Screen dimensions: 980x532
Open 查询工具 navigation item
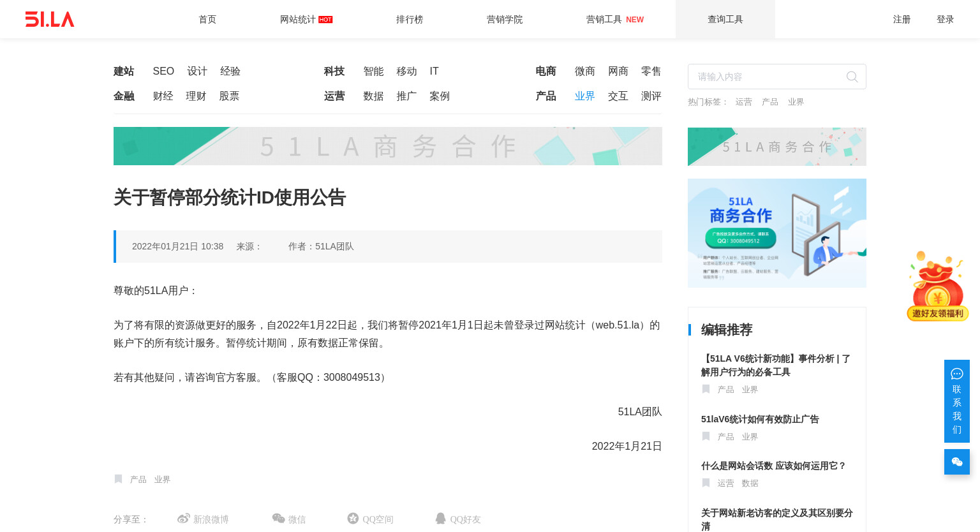coord(725,19)
